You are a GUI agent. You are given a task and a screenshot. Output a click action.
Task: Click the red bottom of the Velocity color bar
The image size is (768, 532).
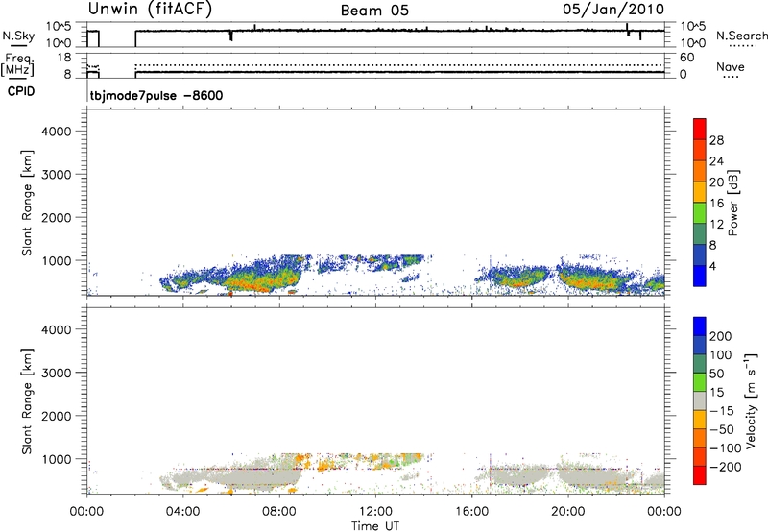[x=700, y=475]
